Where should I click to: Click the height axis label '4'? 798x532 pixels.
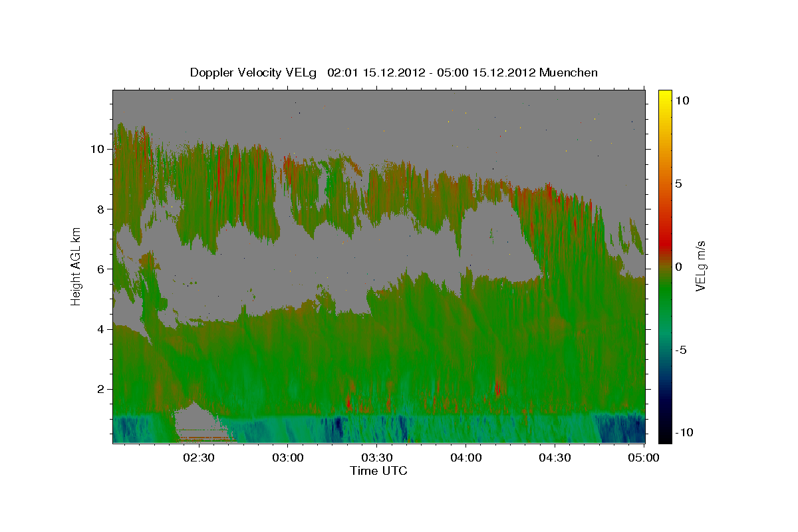[x=100, y=329]
